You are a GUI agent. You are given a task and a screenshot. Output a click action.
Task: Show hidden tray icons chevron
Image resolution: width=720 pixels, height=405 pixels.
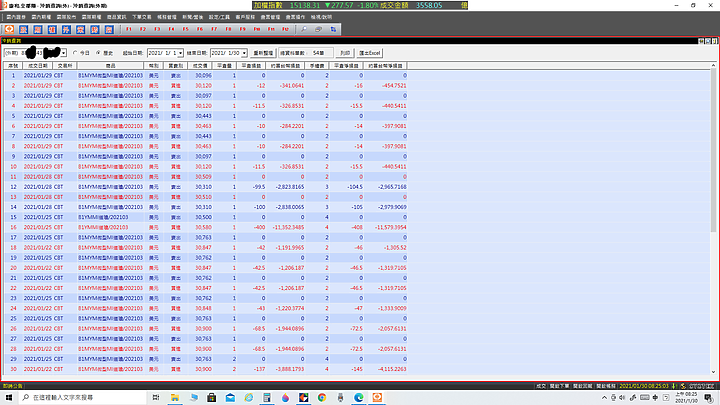[604, 398]
